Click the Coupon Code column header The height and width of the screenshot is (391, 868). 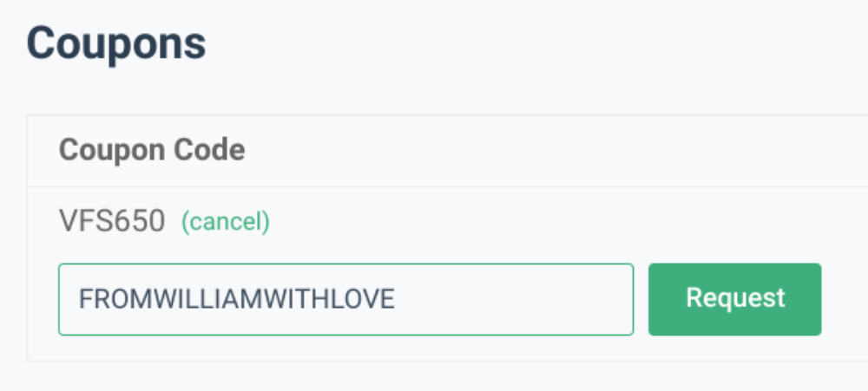(x=152, y=151)
